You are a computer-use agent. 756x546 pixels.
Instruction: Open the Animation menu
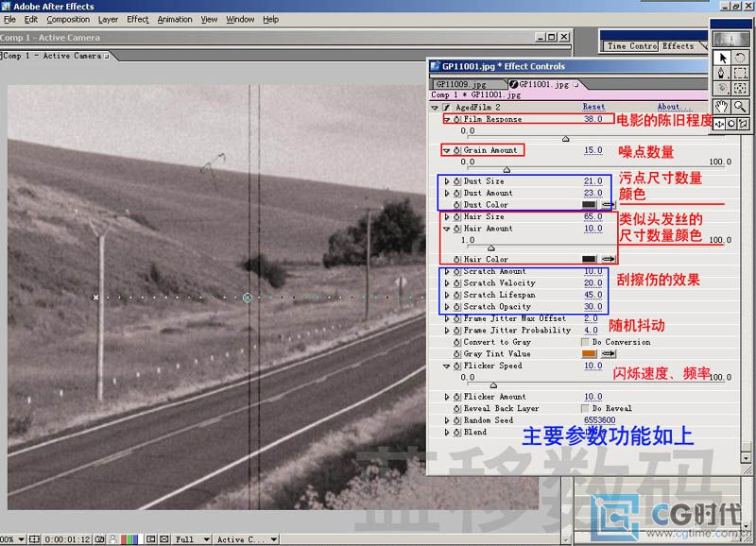click(175, 19)
